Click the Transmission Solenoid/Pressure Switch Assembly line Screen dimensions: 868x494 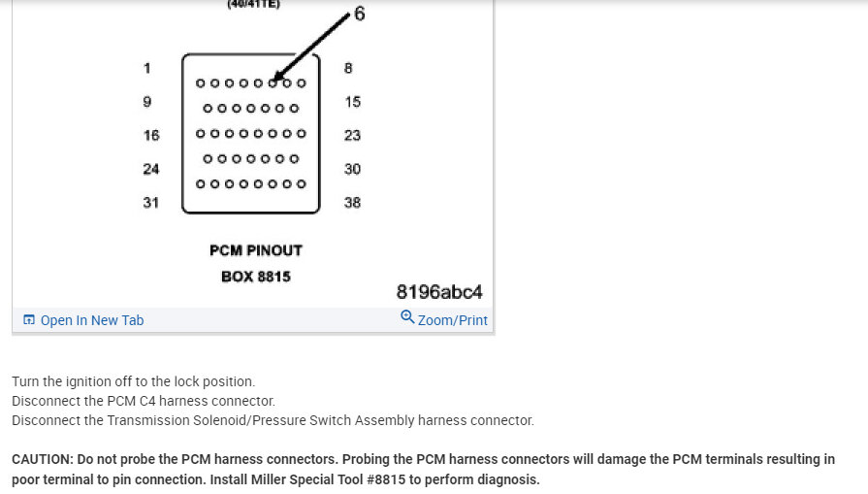coord(273,420)
